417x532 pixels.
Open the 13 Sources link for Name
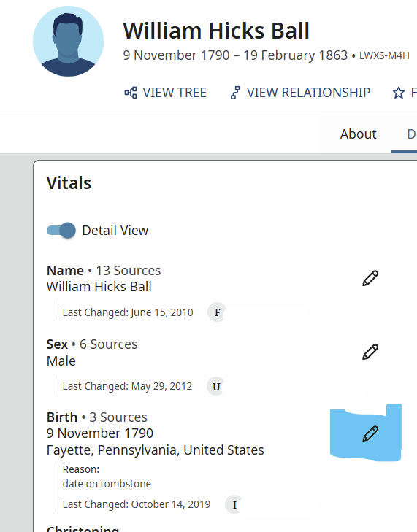(x=129, y=271)
